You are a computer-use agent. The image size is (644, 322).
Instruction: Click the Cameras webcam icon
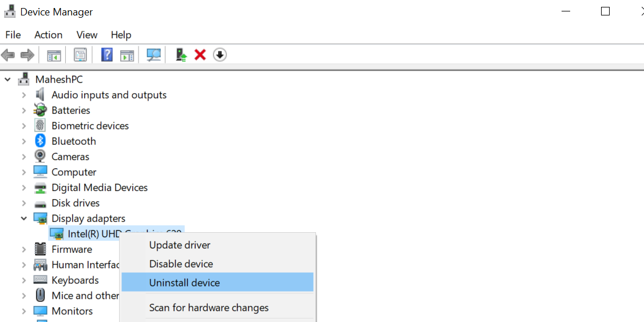40,156
